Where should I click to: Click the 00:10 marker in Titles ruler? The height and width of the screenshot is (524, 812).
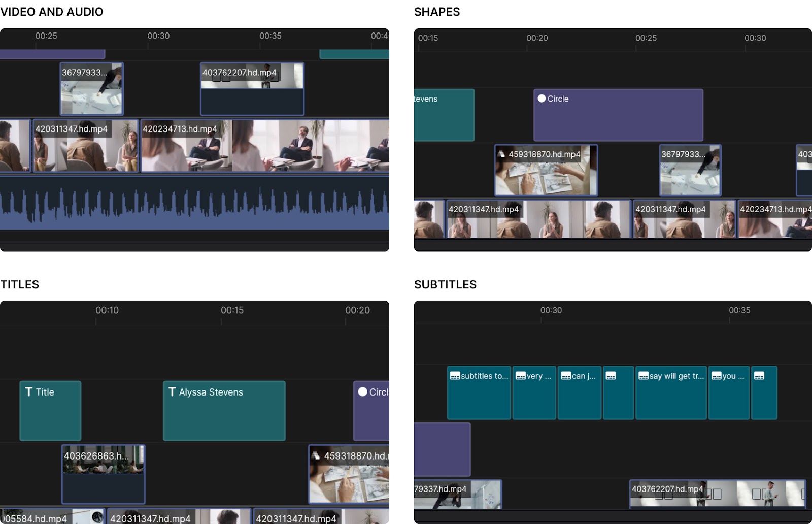(x=107, y=310)
